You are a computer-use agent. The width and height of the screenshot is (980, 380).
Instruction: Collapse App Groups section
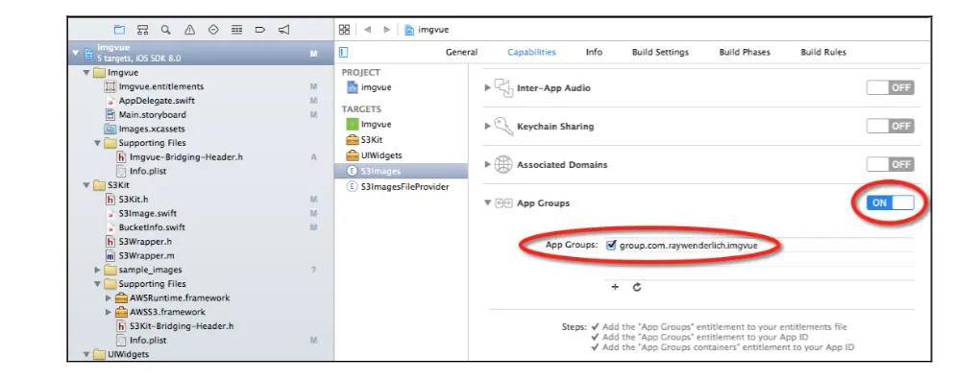point(487,202)
